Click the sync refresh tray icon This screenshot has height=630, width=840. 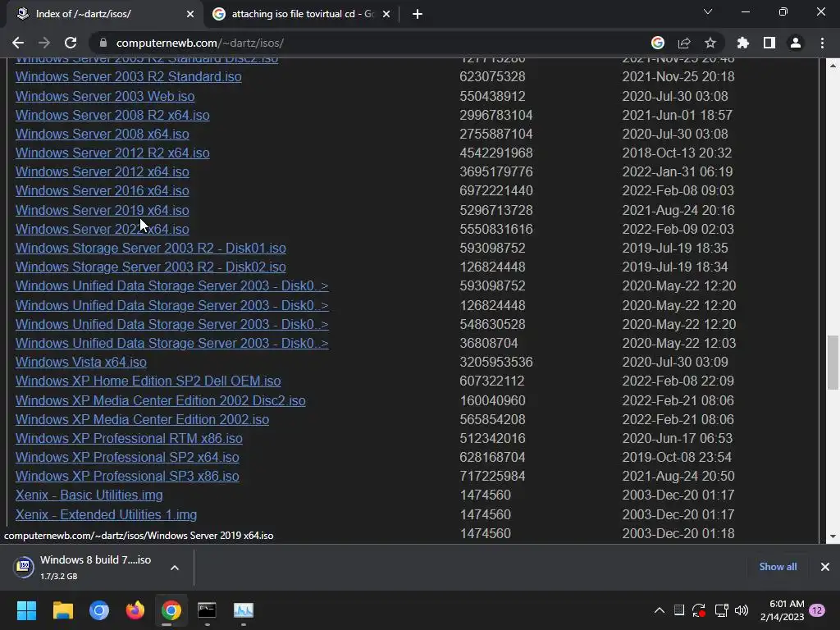(699, 610)
